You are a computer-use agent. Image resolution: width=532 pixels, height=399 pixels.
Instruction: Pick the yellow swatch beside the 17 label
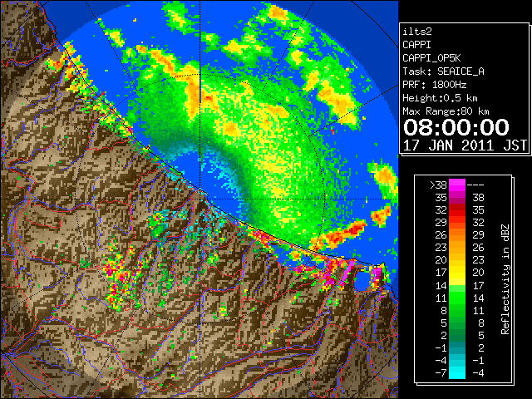(457, 273)
